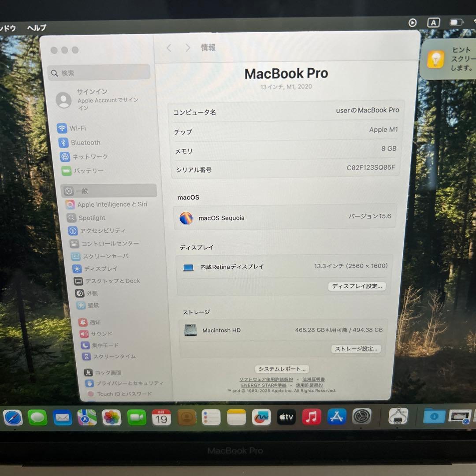
Task: Open Apple TV from the Dock
Action: [286, 417]
